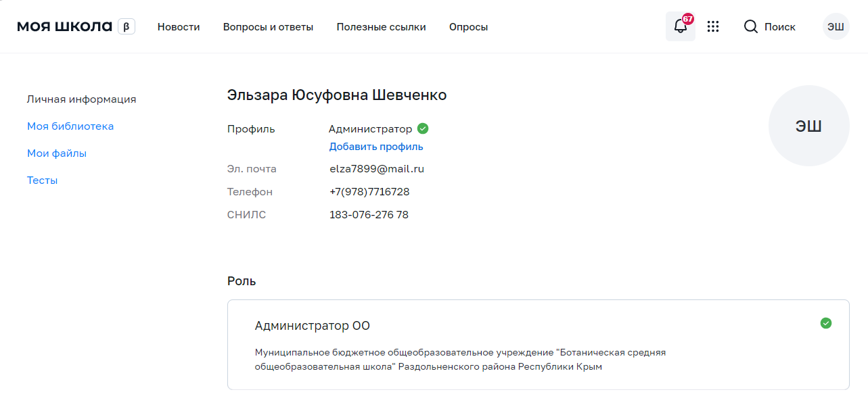Select Личная информация in sidebar
The height and width of the screenshot is (415, 868).
81,99
